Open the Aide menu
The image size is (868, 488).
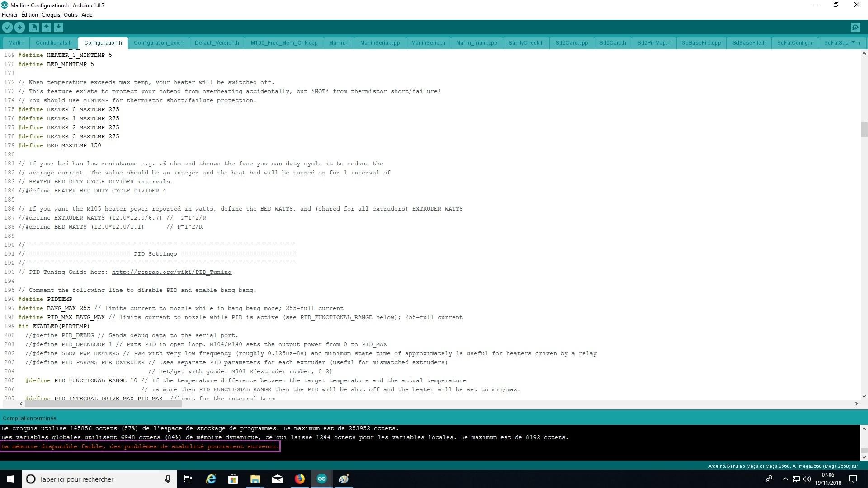coord(87,15)
